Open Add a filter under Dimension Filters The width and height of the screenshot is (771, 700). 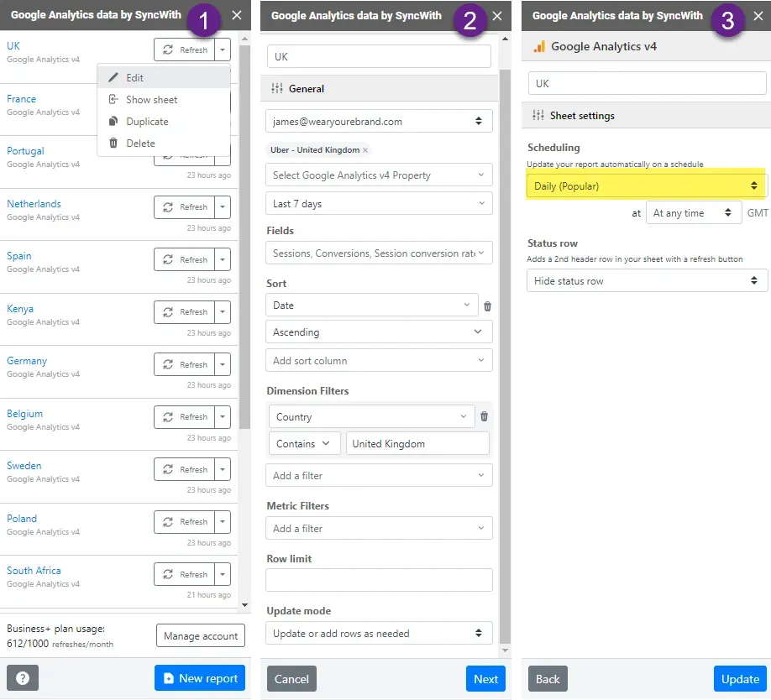[379, 476]
